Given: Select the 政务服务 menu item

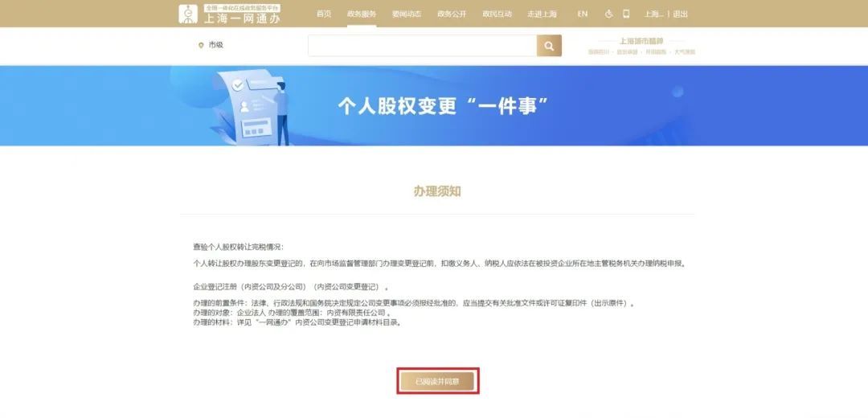Looking at the screenshot, I should coord(362,14).
